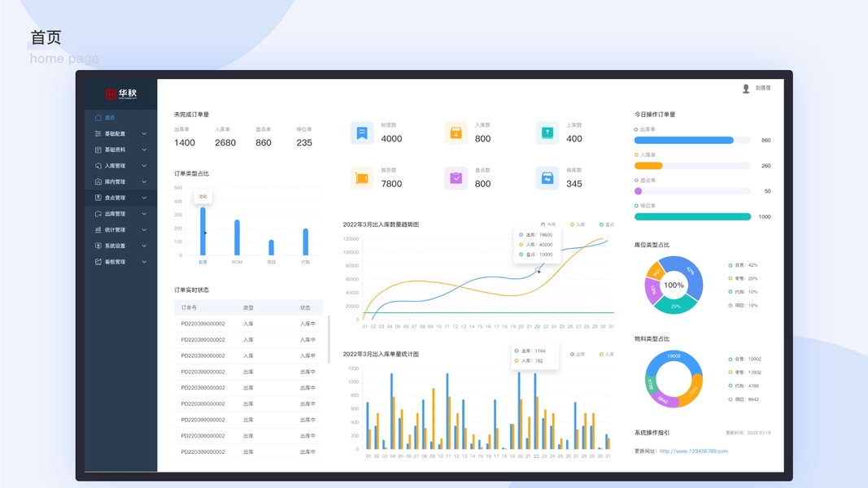
Task: Click the 订单号 column header
Action: pyautogui.click(x=189, y=307)
